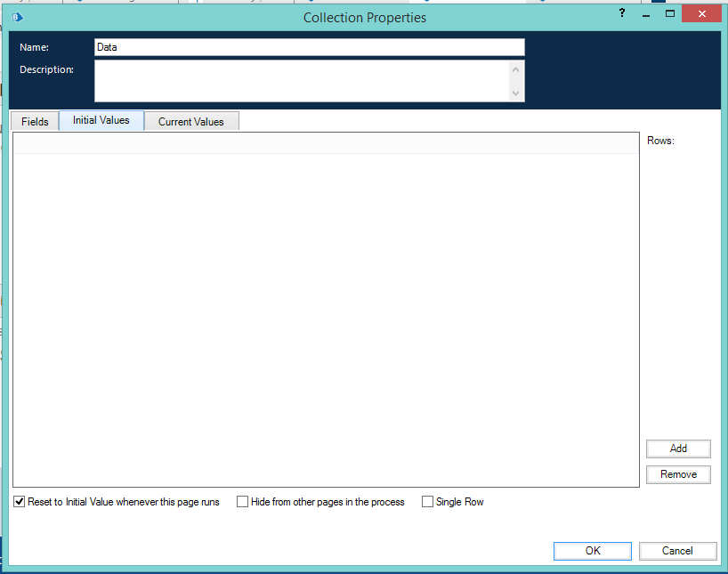Click into the Name field containing Data

click(x=309, y=47)
